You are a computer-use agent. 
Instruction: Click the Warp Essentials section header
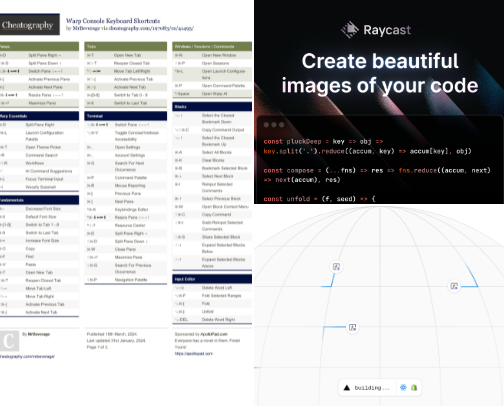tap(39, 116)
